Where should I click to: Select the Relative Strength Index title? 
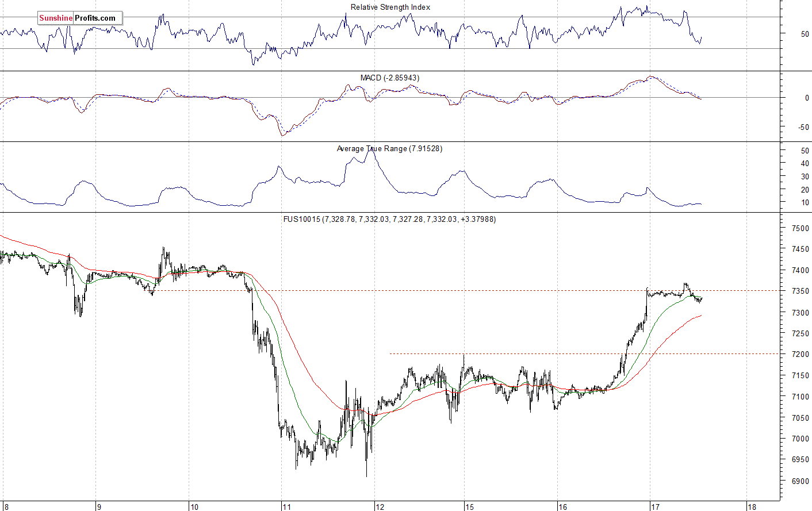390,7
